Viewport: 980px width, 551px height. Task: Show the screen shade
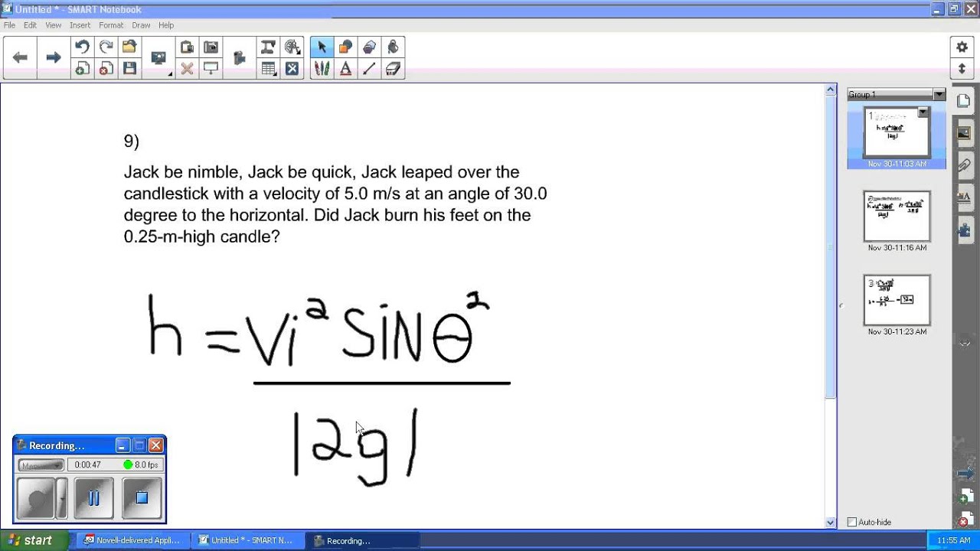coord(211,69)
